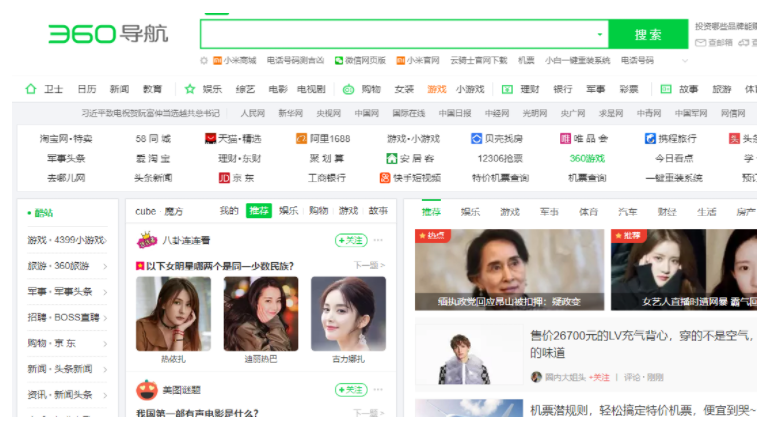This screenshot has height=427, width=773.
Task: Expand the 购物·京东 sidebar arrow
Action: coord(105,344)
